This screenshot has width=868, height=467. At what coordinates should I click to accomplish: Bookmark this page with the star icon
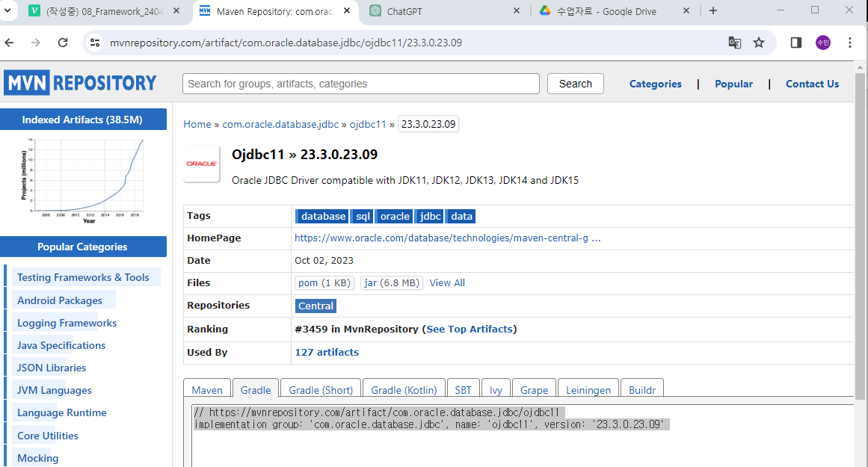coord(759,43)
